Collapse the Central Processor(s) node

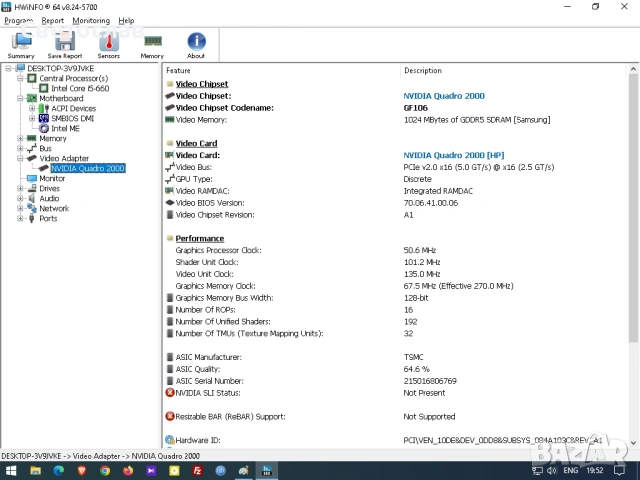click(x=20, y=78)
